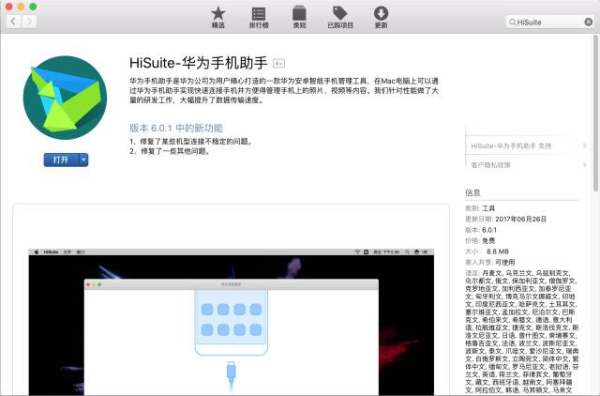600x396 pixels.
Task: Click the HiSuite app icon
Action: coord(65,98)
